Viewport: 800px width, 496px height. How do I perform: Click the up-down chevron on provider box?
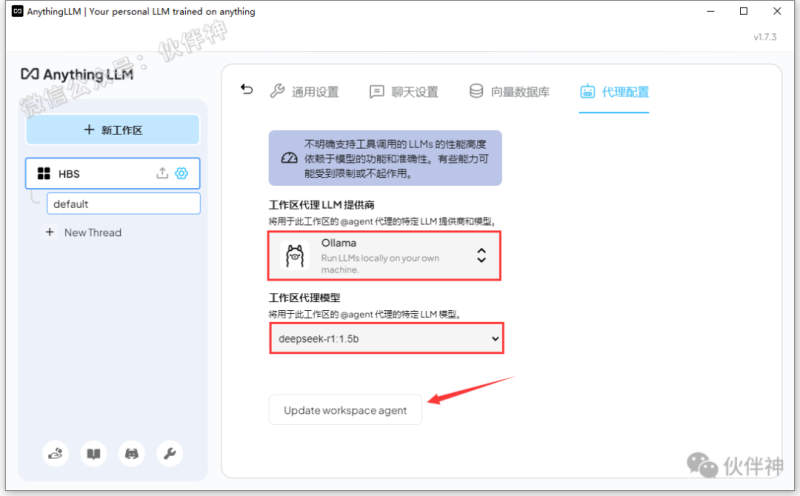point(481,255)
